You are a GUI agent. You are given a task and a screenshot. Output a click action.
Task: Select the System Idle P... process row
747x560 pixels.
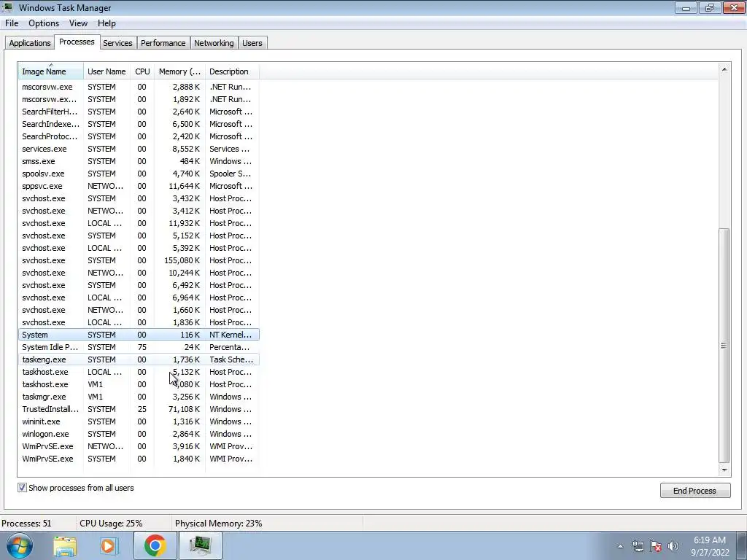tap(139, 347)
